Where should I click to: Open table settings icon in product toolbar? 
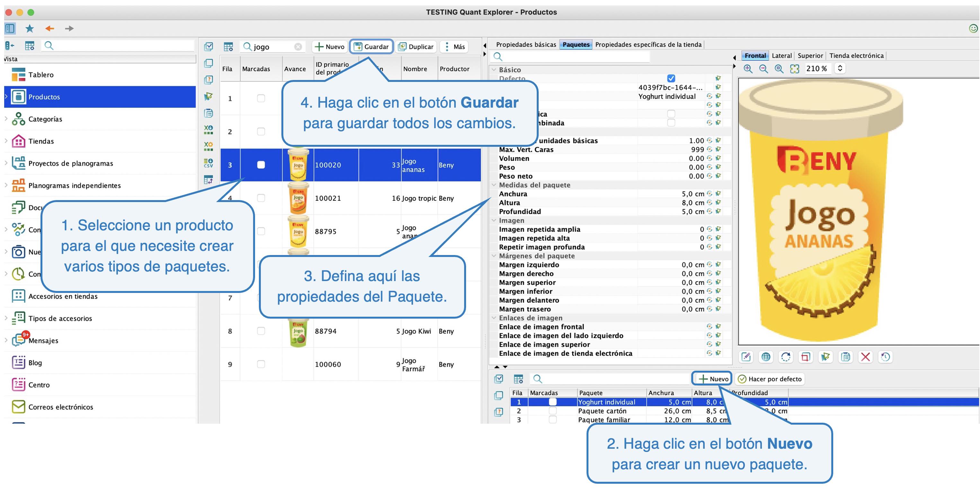click(228, 47)
